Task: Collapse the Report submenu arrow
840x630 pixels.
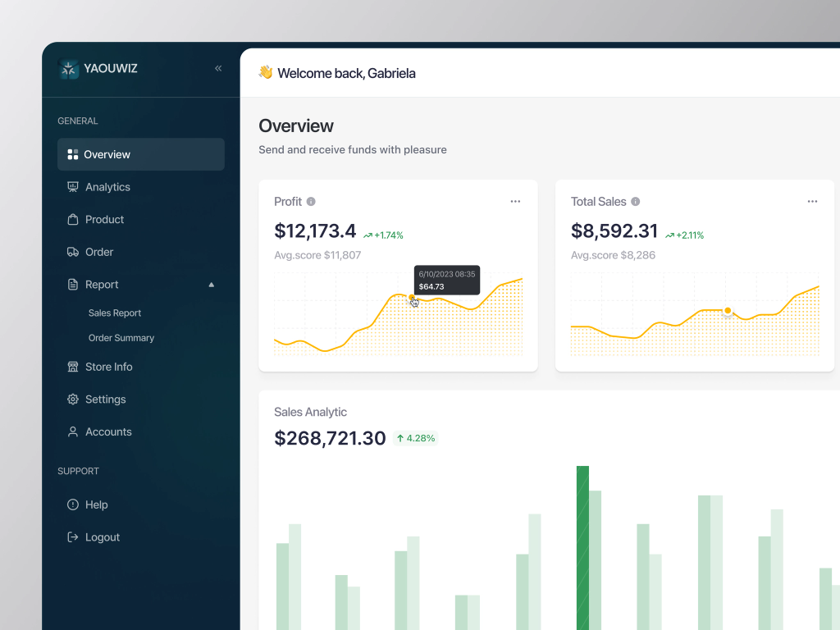Action: pos(212,285)
